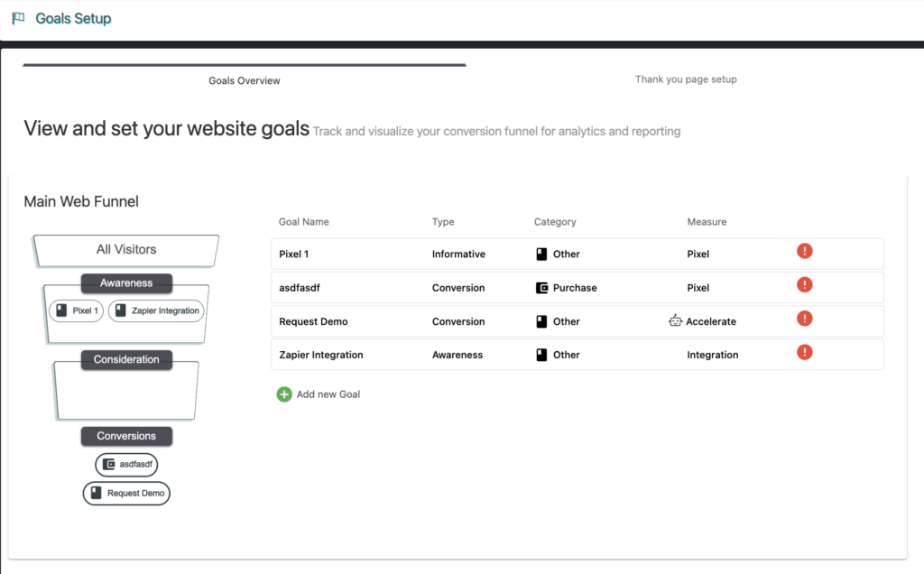Click the red error icon on Pixel 1 row
The height and width of the screenshot is (574, 924).
tap(804, 251)
